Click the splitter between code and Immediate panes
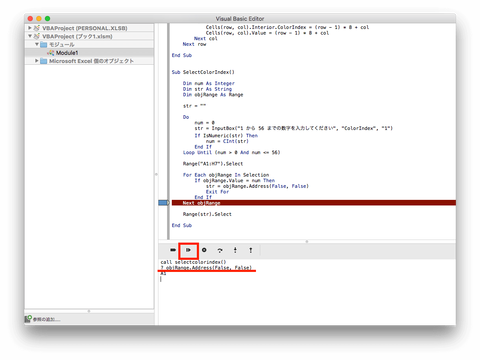This screenshot has height=360, width=480. pyautogui.click(x=307, y=241)
